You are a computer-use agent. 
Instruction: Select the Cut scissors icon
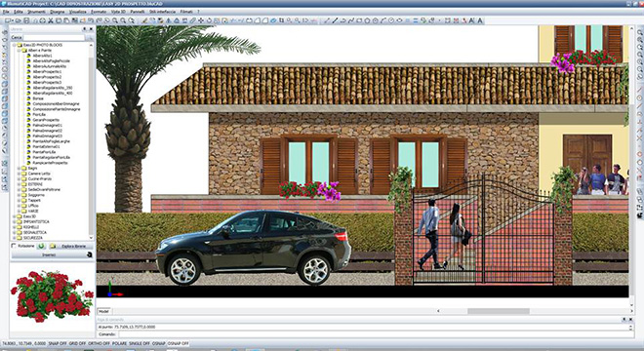pos(50,20)
